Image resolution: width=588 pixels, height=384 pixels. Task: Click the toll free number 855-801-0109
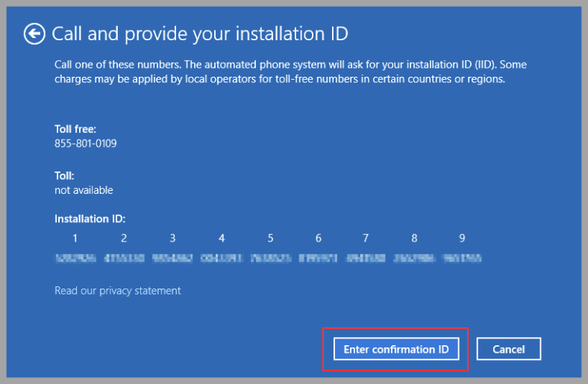point(85,143)
